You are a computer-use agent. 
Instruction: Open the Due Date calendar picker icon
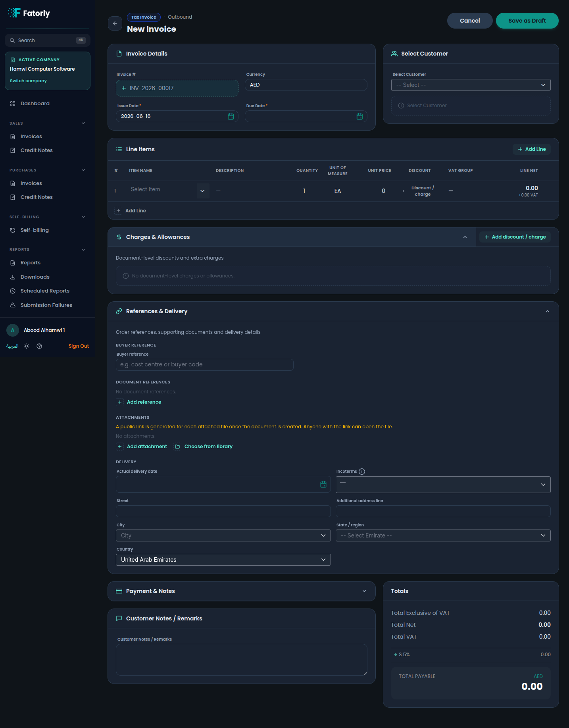tap(359, 116)
